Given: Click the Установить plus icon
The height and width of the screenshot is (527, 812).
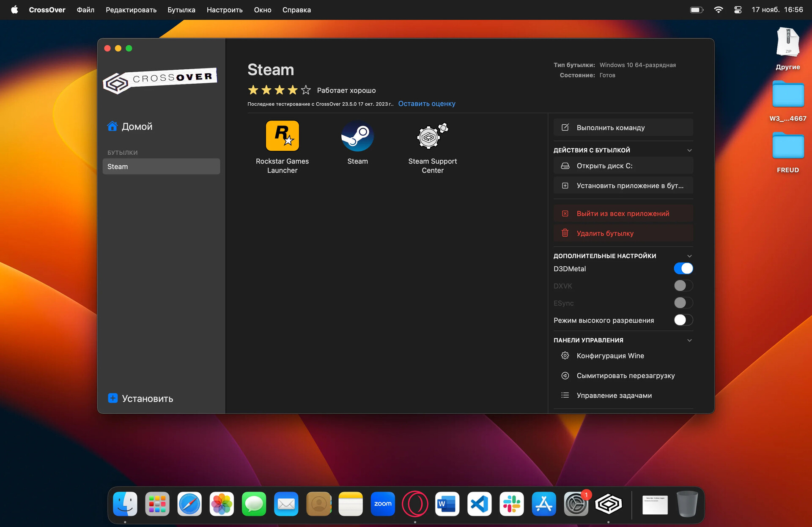Looking at the screenshot, I should point(112,398).
